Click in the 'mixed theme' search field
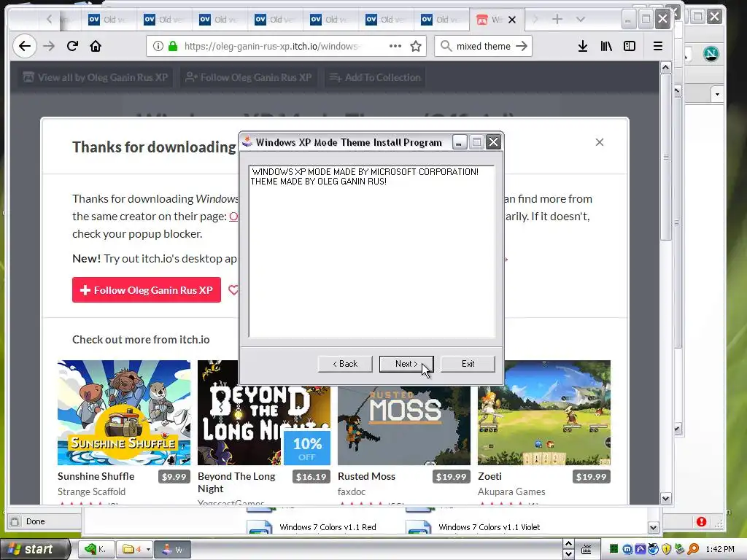The width and height of the screenshot is (747, 560). pyautogui.click(x=483, y=46)
